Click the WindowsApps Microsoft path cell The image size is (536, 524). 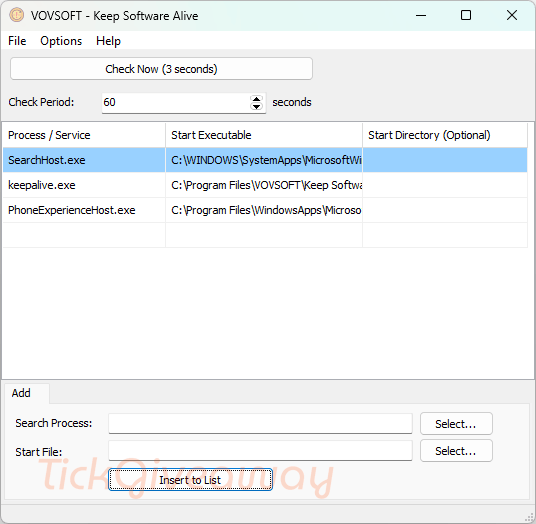point(264,210)
